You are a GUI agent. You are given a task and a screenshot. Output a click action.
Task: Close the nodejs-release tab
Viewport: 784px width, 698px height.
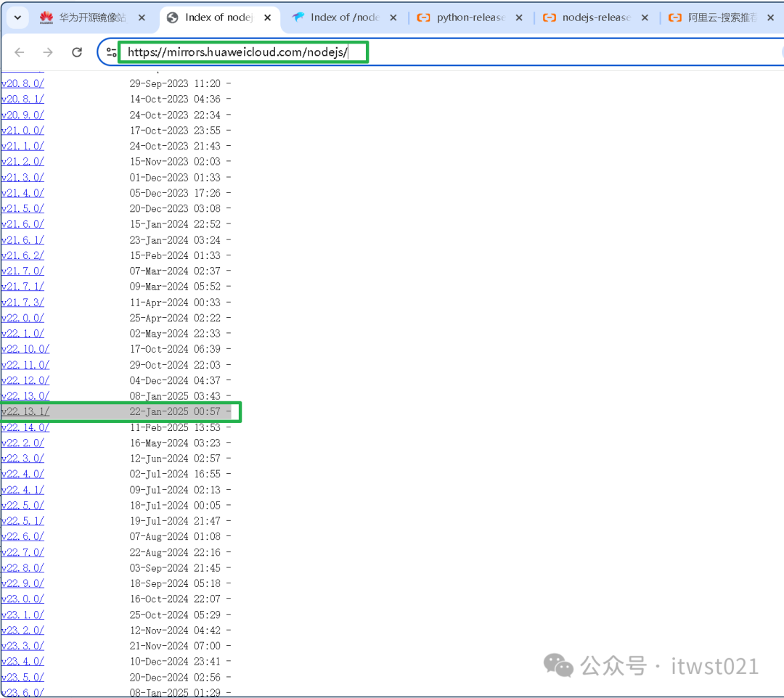(645, 17)
